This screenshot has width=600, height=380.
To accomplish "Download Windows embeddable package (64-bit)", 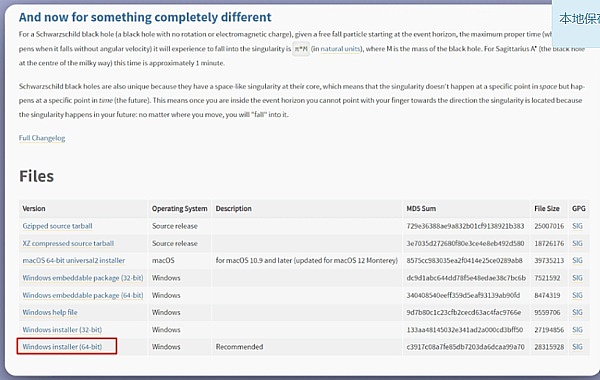I will coord(83,295).
